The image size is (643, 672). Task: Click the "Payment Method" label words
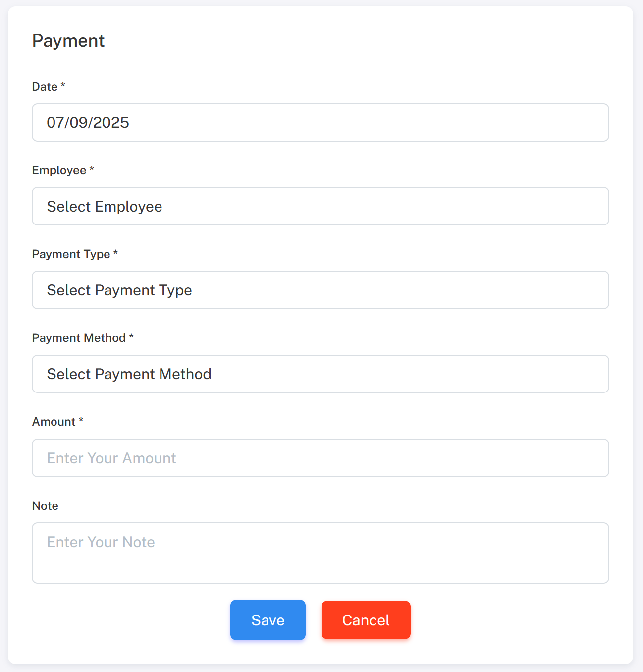[x=79, y=338]
